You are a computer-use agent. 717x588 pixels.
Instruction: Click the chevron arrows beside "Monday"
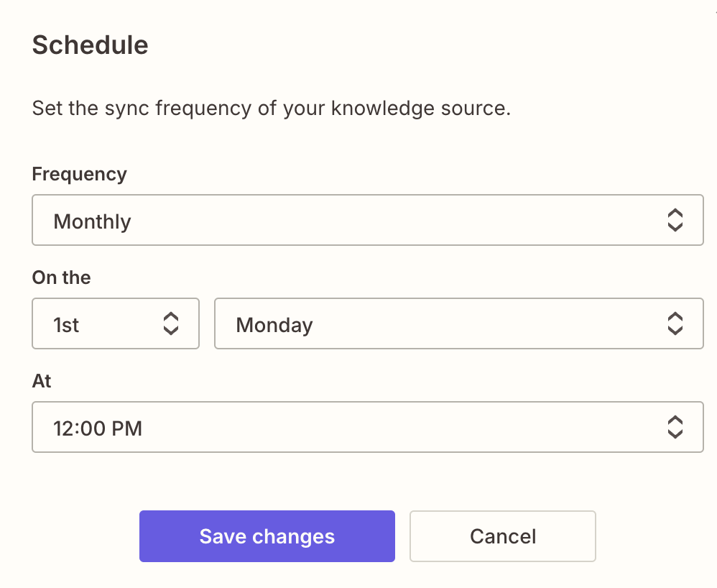click(675, 324)
